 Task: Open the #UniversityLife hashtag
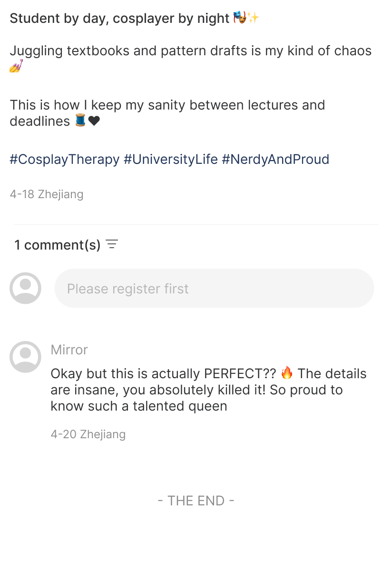(170, 159)
